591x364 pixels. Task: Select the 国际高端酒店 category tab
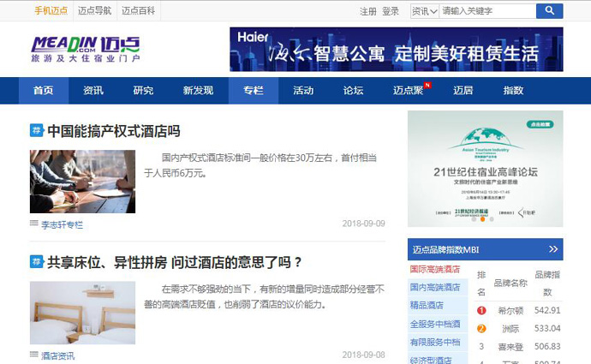435,270
